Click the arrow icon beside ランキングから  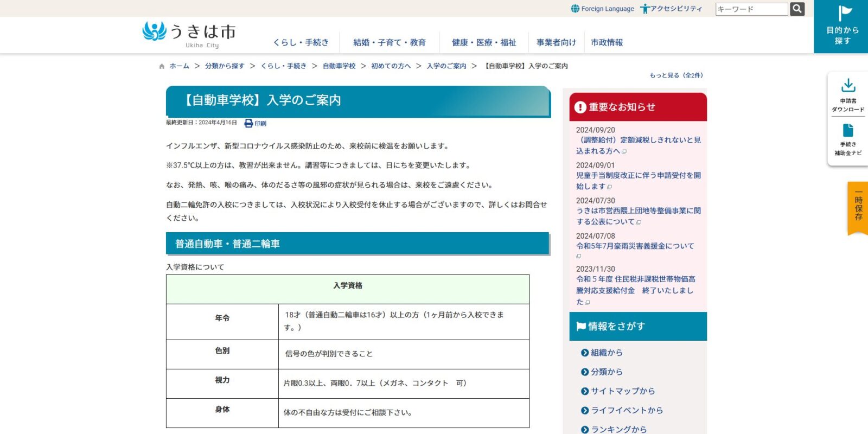[585, 430]
